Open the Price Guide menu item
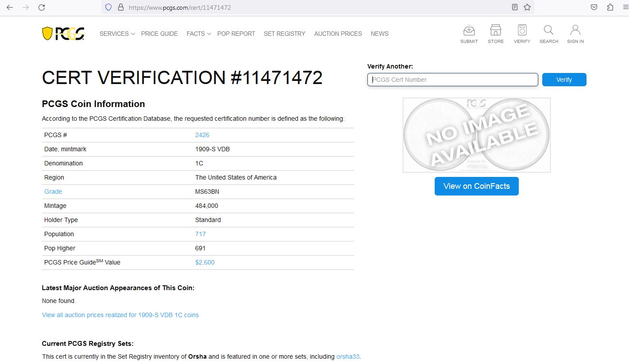The height and width of the screenshot is (364, 629). (159, 34)
